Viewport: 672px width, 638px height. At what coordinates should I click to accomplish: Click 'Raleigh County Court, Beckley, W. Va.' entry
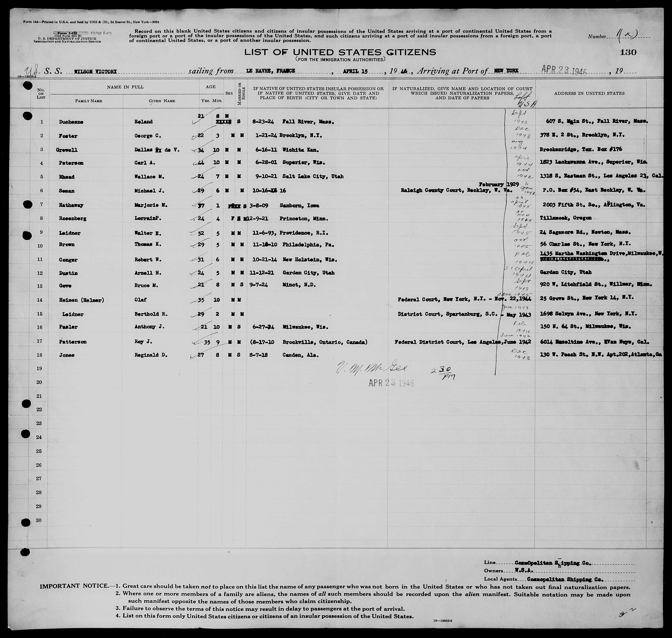[x=457, y=191]
